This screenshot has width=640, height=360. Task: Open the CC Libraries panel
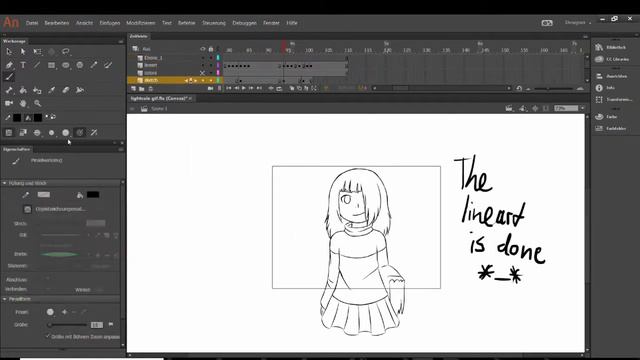(x=612, y=59)
